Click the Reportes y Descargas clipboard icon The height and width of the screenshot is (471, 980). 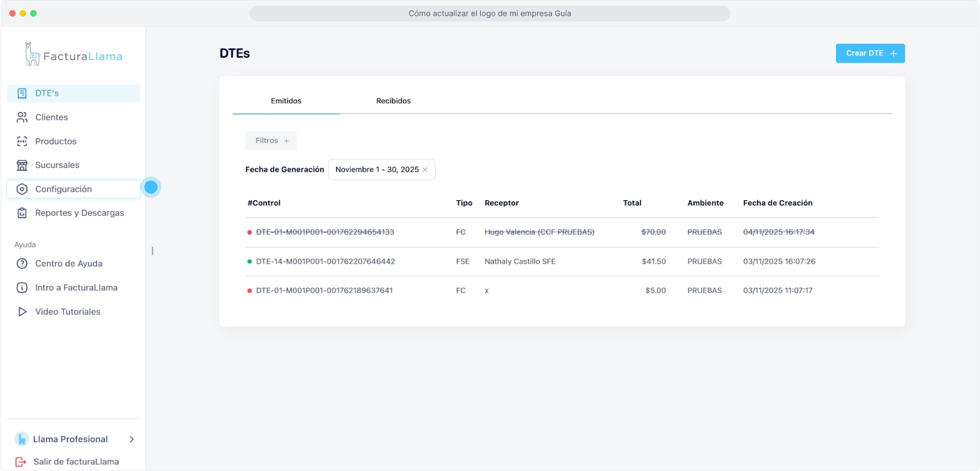22,213
